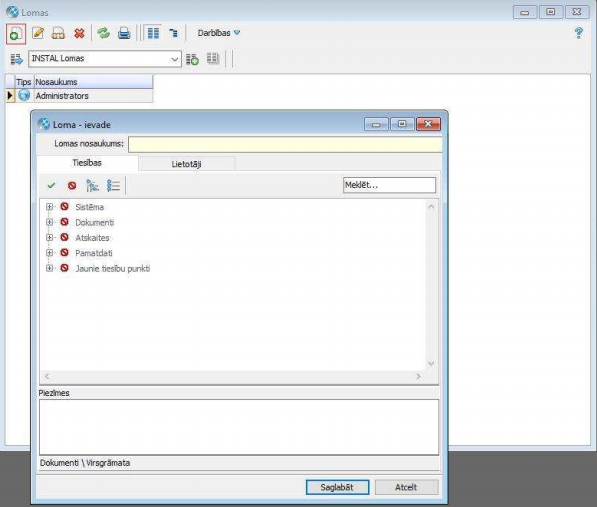Click the edit pencil toolbar icon
Screen dimensions: 597x507
tap(38, 33)
